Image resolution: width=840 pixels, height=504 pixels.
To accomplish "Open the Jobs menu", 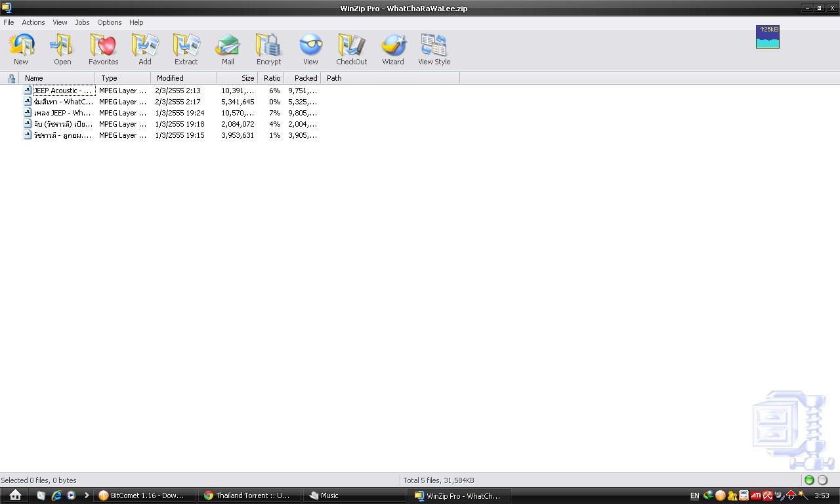I will [82, 22].
